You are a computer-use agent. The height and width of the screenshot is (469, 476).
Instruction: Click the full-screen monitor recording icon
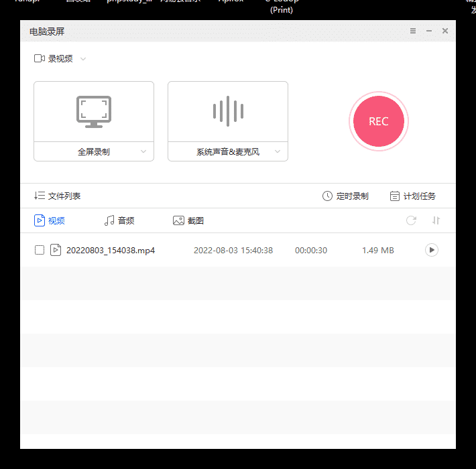click(x=94, y=112)
